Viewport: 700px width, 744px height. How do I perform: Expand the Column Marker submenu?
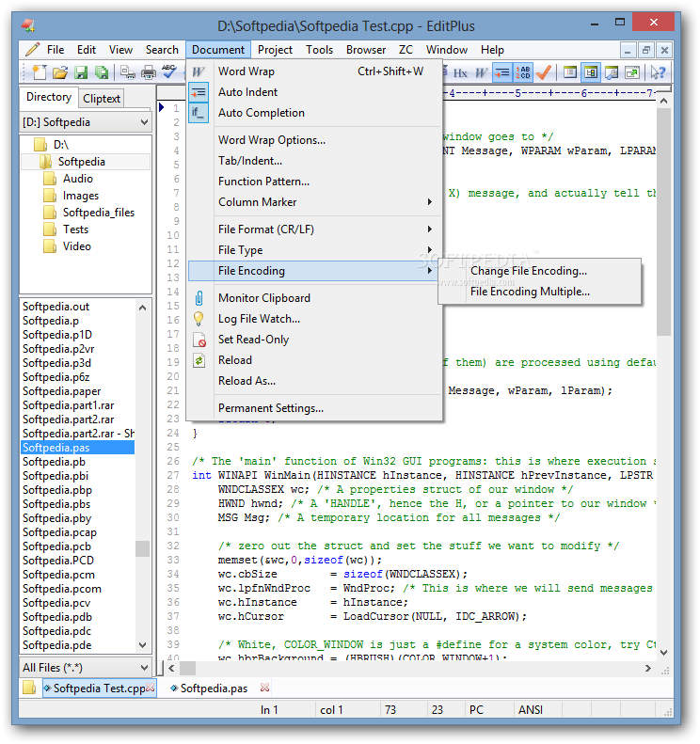tap(314, 202)
